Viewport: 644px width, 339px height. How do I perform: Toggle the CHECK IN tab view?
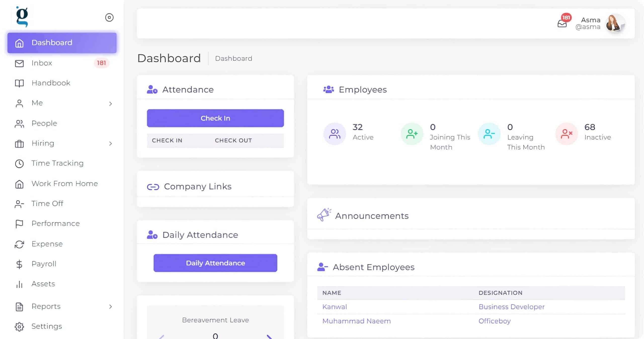[x=167, y=140]
